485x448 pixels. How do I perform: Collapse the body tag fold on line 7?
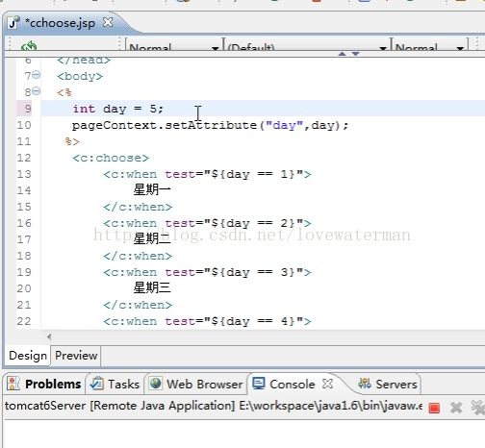pos(37,75)
